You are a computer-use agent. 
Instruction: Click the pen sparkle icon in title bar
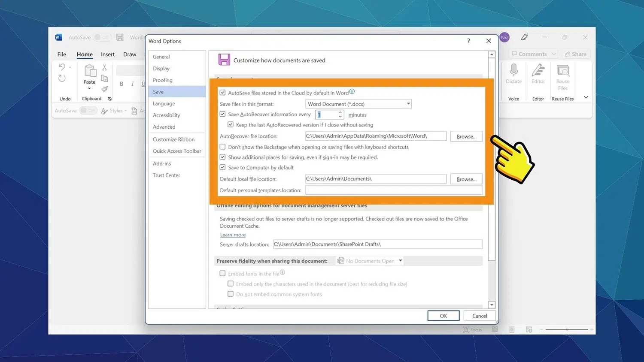(x=524, y=37)
